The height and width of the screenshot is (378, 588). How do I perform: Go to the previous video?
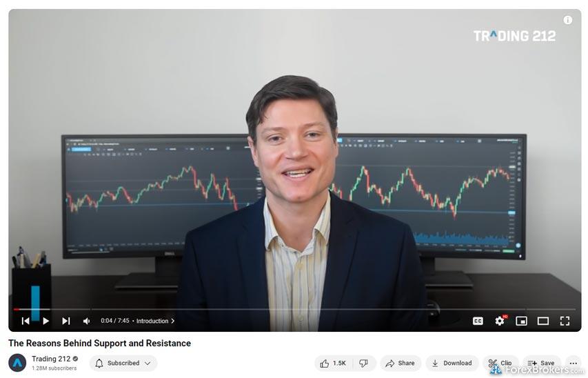pos(25,321)
